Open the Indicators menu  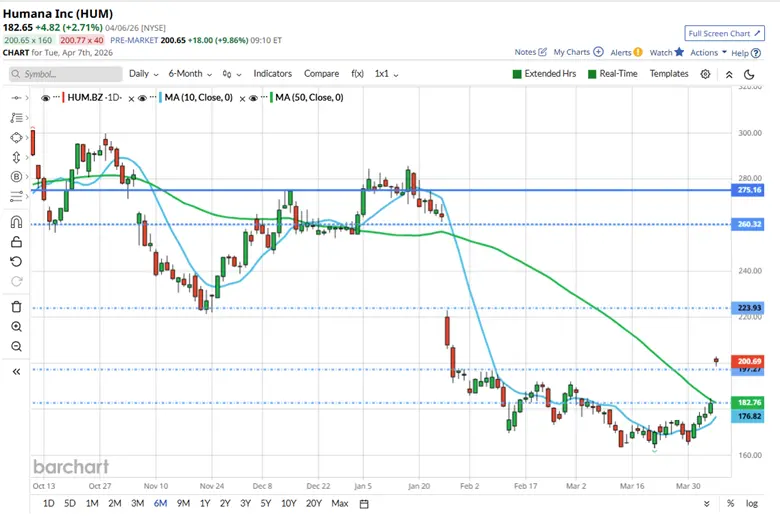pos(273,74)
